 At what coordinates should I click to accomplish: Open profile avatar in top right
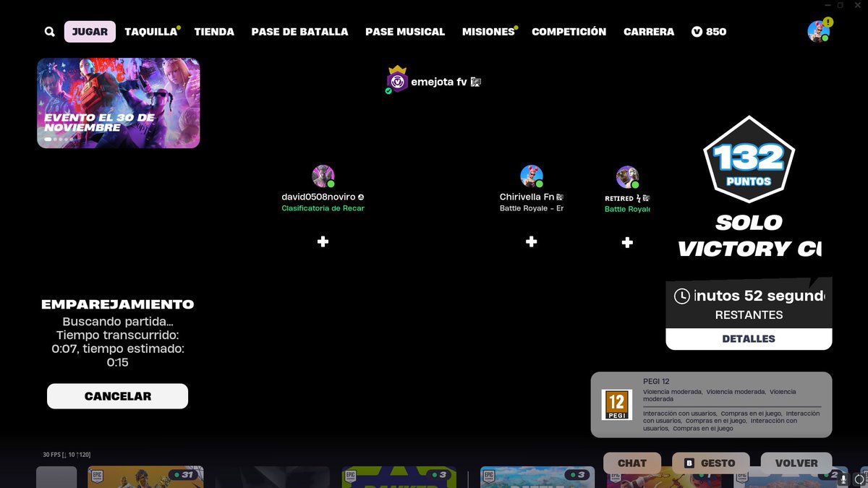click(x=818, y=31)
